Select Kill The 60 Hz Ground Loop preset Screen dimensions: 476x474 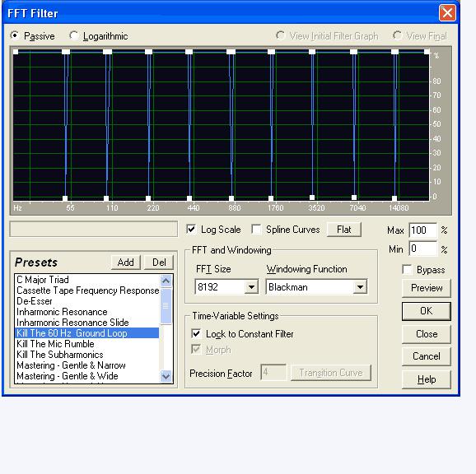coord(86,333)
